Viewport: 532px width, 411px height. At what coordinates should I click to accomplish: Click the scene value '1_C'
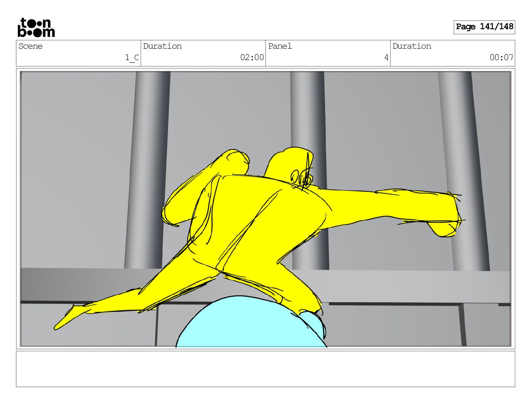132,58
